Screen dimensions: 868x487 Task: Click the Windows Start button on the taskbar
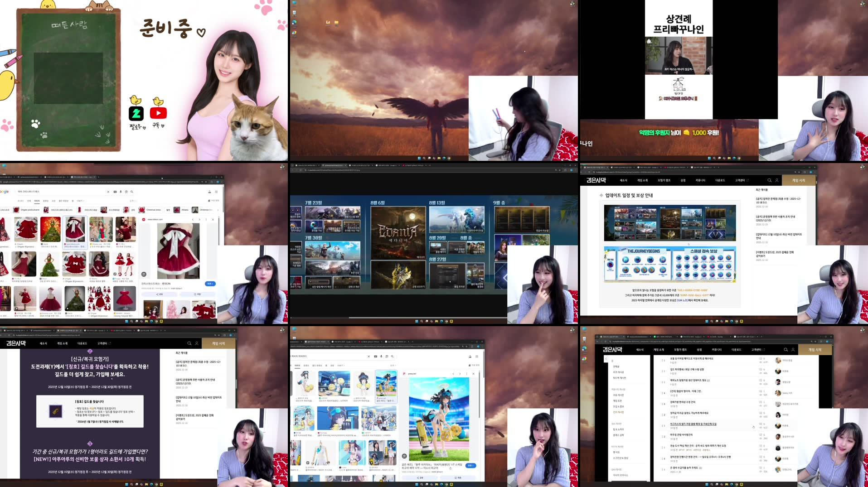pyautogui.click(x=417, y=321)
